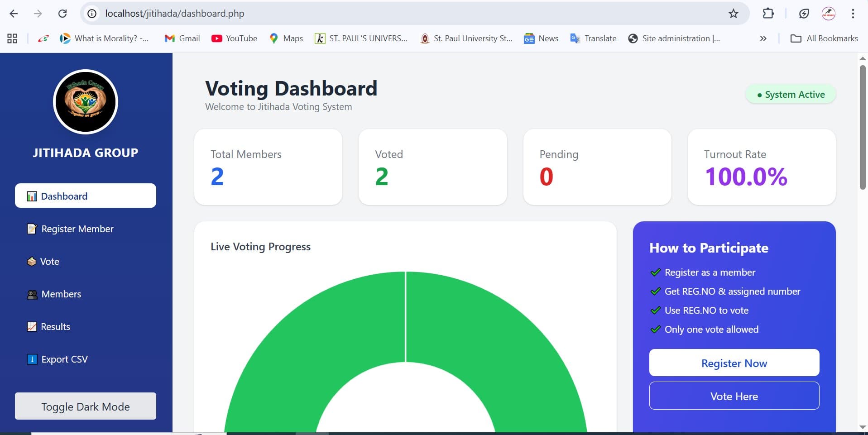Open the Translate bookmark
868x435 pixels.
click(593, 38)
